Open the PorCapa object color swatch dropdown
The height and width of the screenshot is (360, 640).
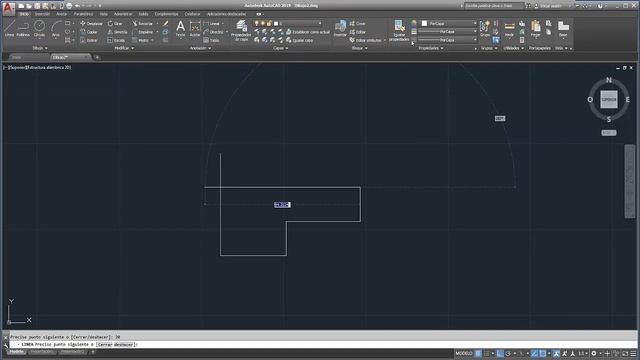[448, 24]
